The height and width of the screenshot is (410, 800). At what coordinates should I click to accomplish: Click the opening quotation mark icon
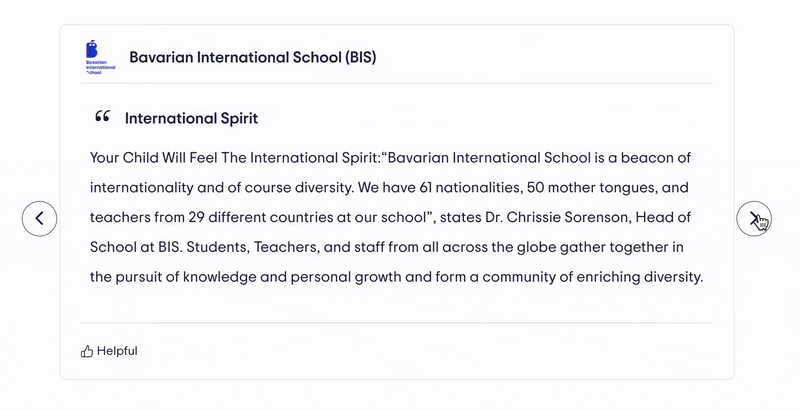(102, 118)
